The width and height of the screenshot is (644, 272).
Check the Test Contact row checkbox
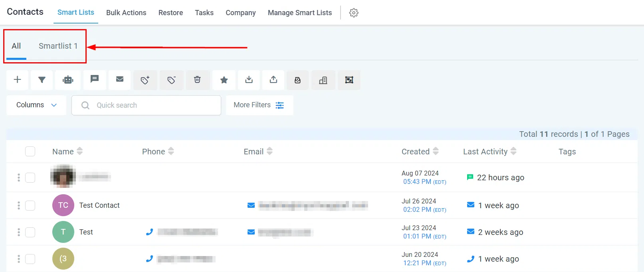[x=30, y=205]
